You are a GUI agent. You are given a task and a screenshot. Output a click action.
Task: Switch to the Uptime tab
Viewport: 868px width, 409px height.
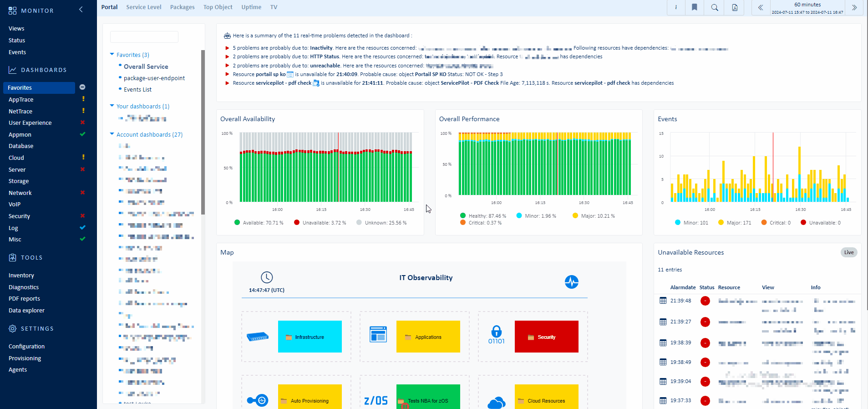pos(251,7)
